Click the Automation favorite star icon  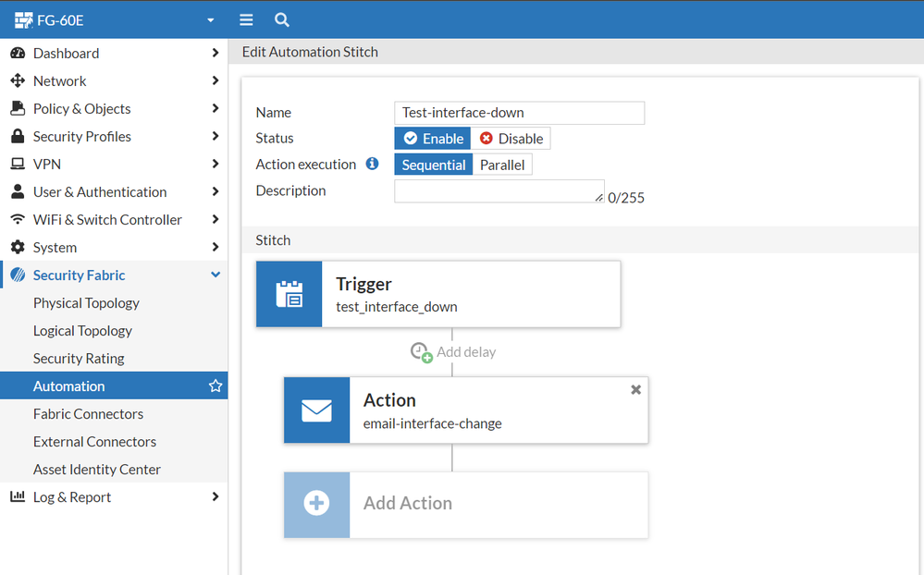click(216, 386)
